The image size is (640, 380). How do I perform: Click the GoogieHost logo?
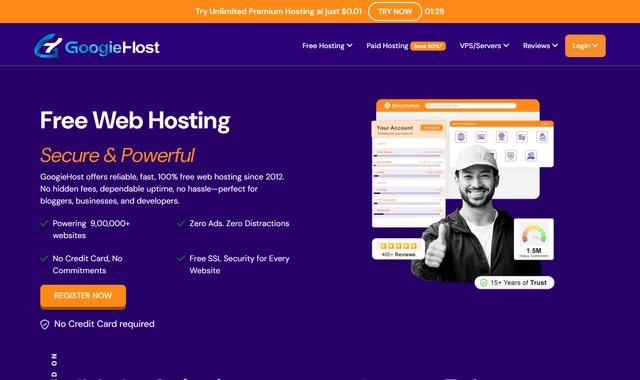coord(97,46)
